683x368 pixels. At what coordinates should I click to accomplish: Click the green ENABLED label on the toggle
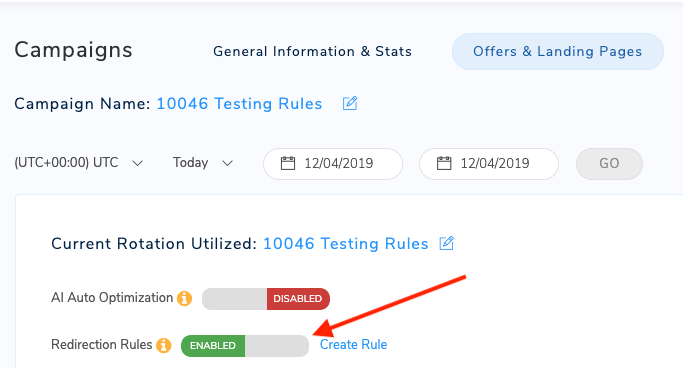(x=213, y=346)
